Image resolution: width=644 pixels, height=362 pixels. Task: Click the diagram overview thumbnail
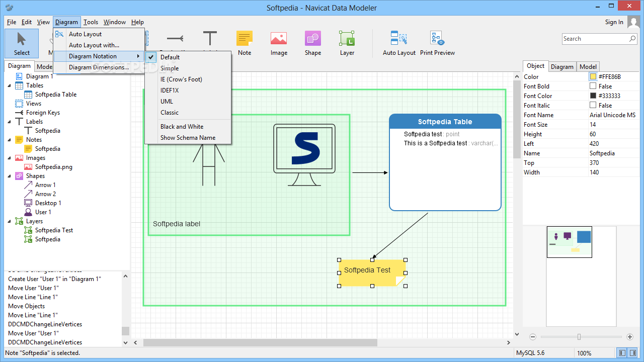point(570,242)
